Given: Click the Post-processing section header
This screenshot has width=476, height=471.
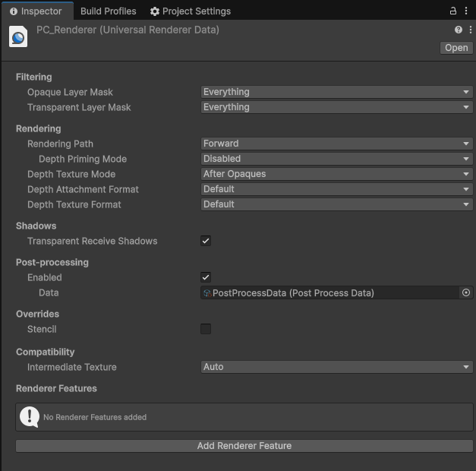Looking at the screenshot, I should point(52,262).
